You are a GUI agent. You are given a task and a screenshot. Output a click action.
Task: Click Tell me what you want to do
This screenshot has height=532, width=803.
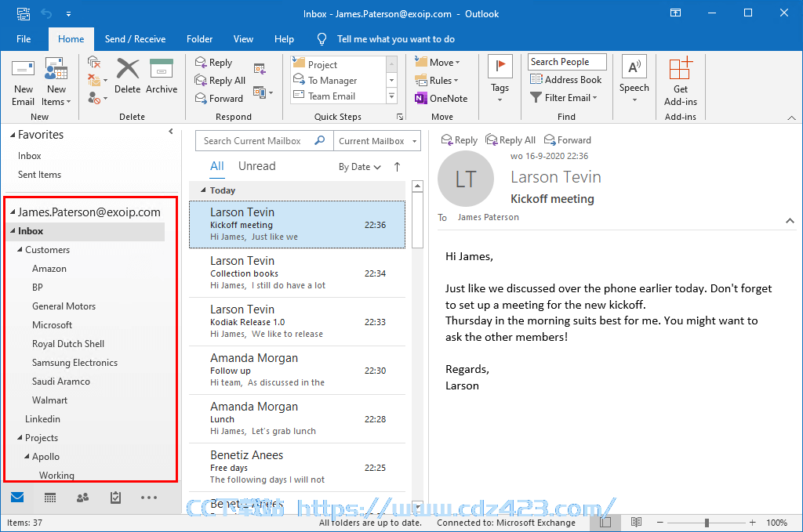395,39
